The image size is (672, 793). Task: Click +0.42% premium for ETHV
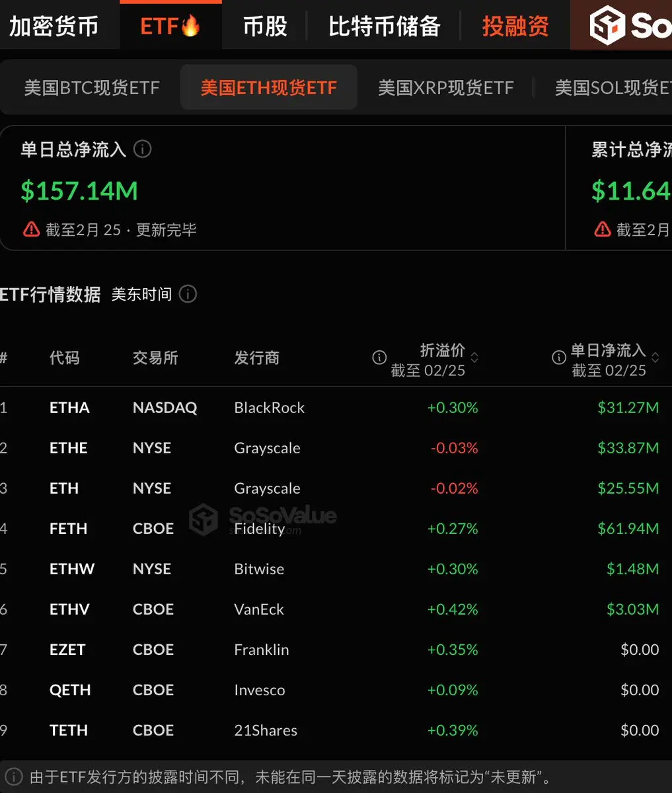click(453, 609)
